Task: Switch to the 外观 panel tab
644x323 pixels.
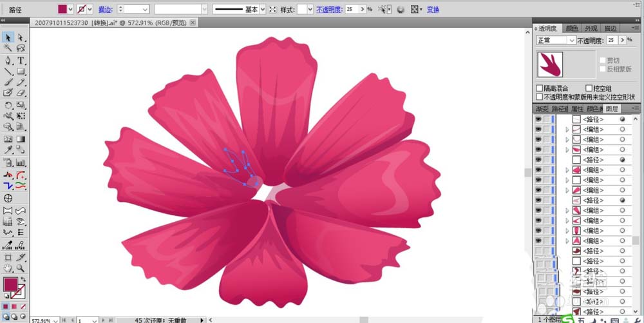Action: point(591,28)
